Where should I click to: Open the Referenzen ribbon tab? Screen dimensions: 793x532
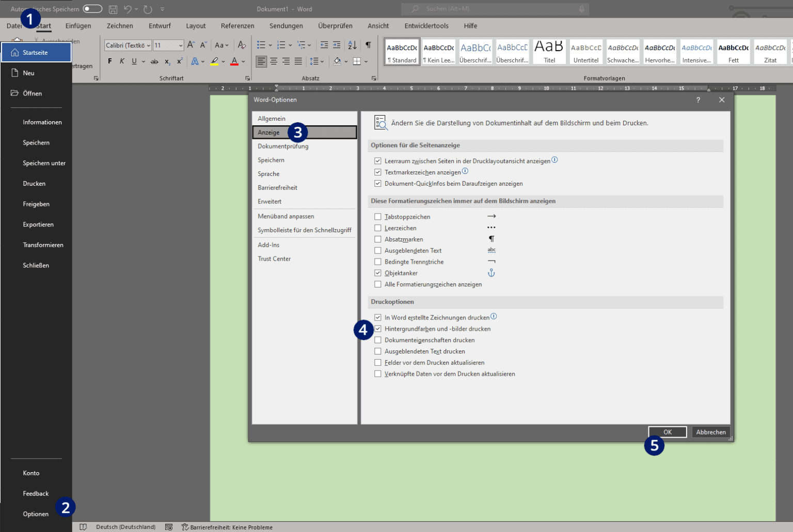[237, 26]
